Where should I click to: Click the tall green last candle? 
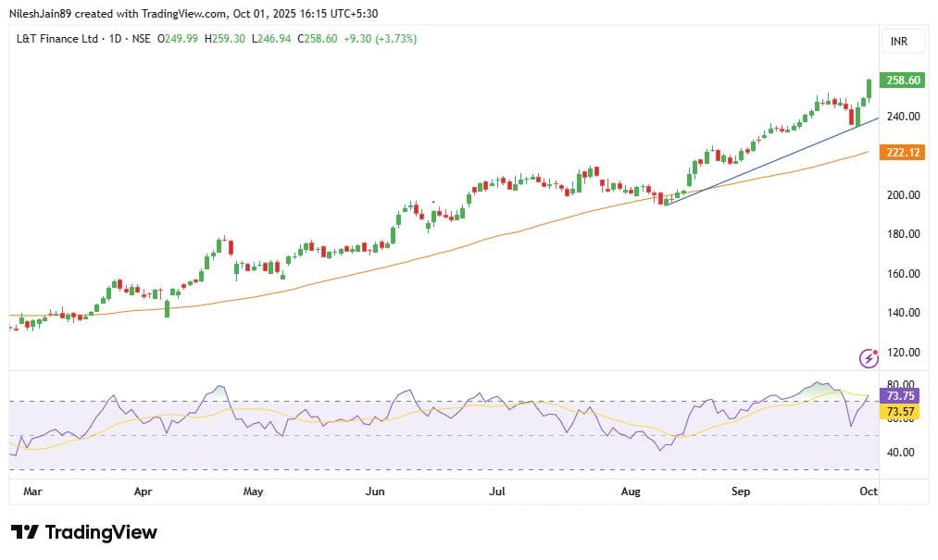tap(869, 89)
